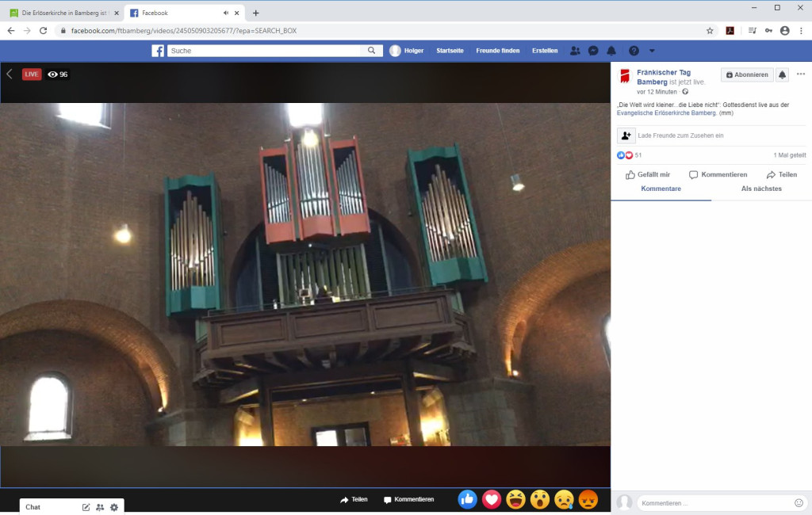
Task: Click the Facebook logo icon
Action: 158,51
